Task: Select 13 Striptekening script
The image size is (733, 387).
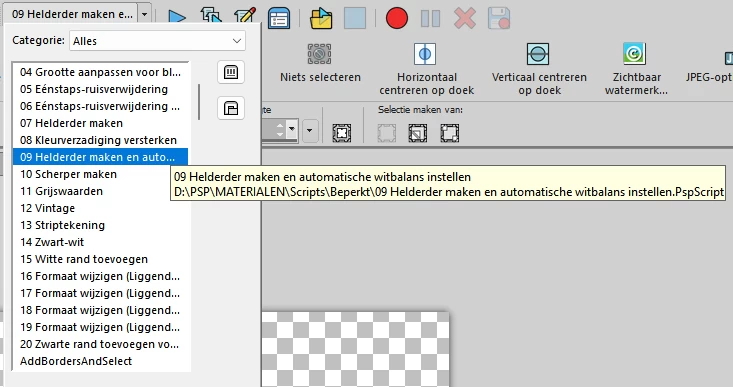Action: tap(100, 225)
